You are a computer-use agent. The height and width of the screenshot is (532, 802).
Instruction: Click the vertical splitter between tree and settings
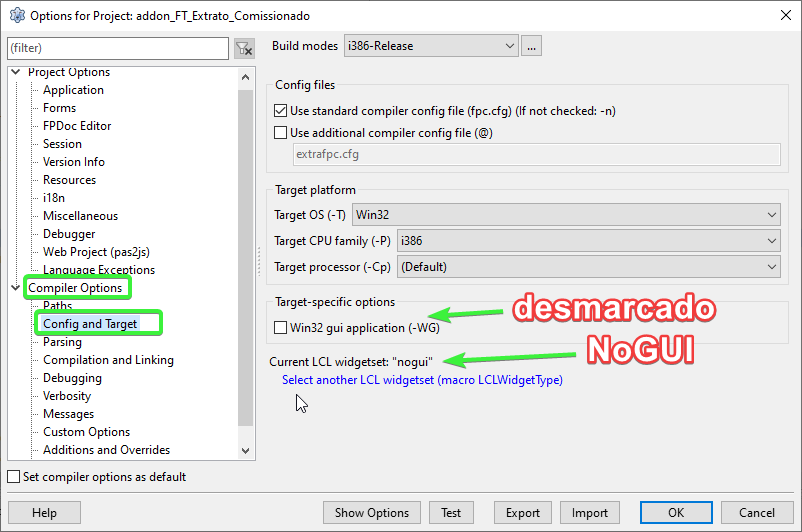(x=259, y=263)
